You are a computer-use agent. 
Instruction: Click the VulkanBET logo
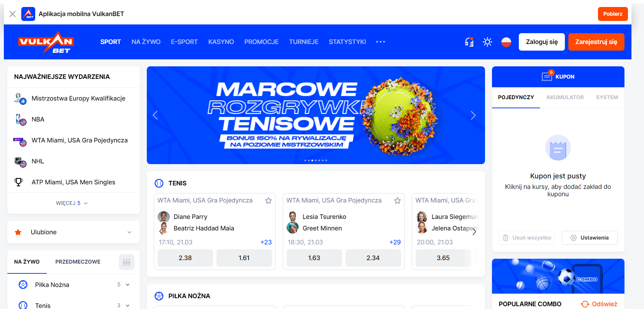(46, 42)
